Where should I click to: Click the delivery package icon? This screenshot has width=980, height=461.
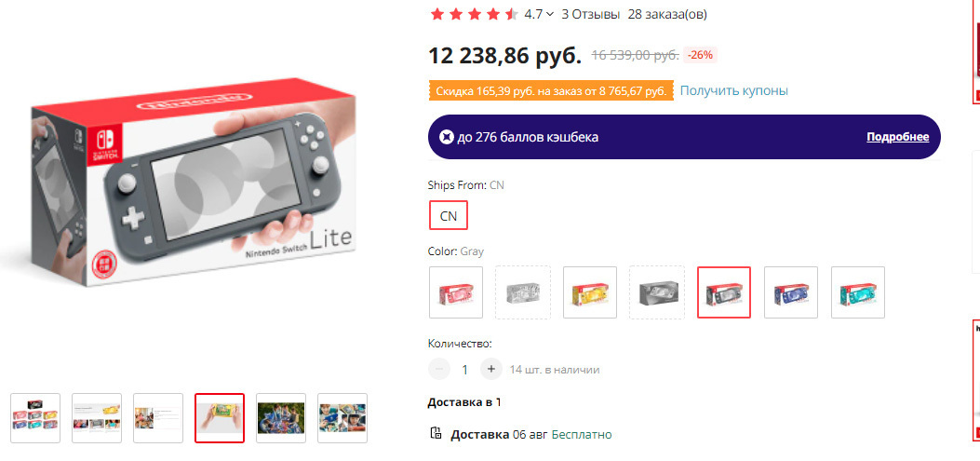click(x=436, y=433)
